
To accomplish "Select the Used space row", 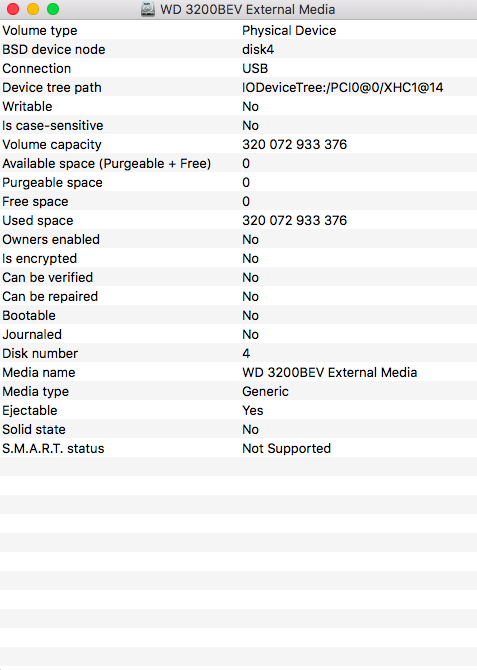I will [238, 220].
